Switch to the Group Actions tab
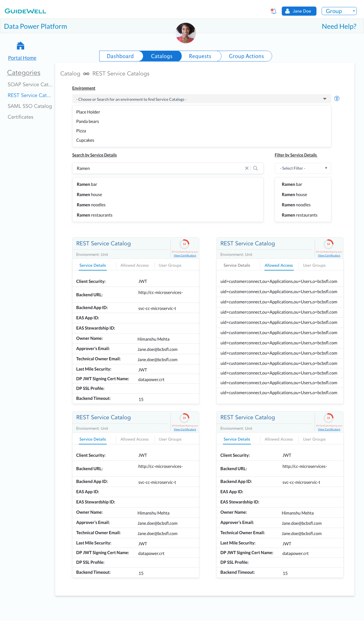Image resolution: width=364 pixels, height=621 pixels. click(246, 56)
